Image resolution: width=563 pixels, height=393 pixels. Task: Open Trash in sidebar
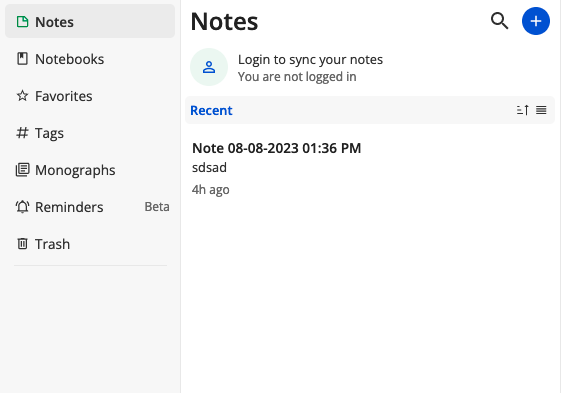(x=90, y=244)
